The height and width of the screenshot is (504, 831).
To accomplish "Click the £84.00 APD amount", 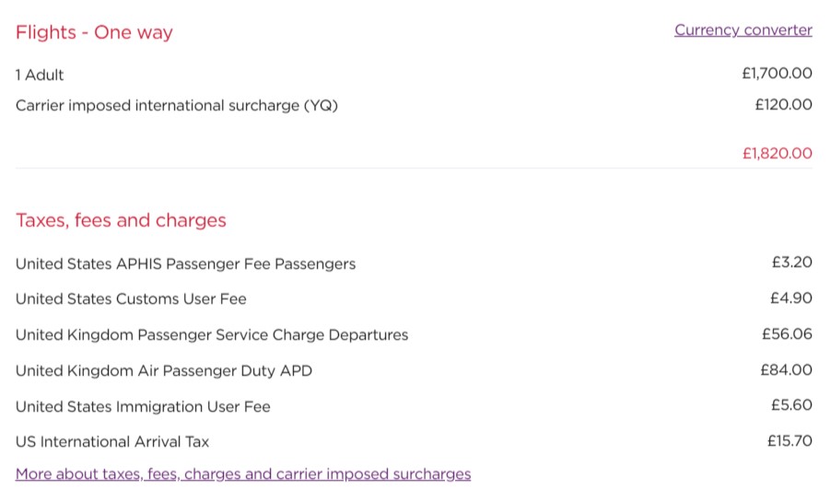I will (x=787, y=369).
